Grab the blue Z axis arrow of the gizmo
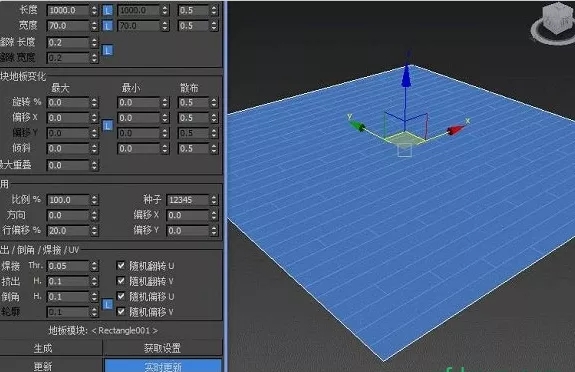The image size is (575, 372). coord(406,76)
